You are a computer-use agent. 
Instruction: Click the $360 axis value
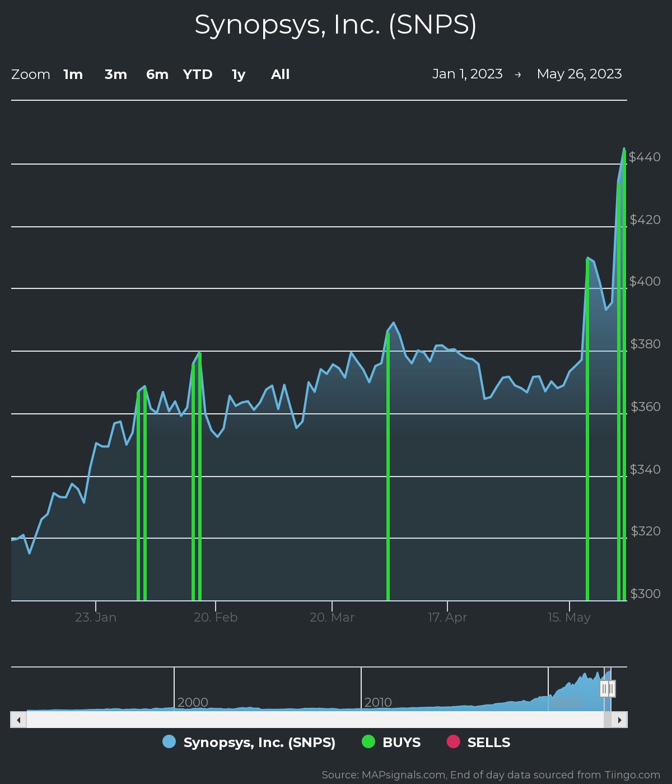[646, 407]
